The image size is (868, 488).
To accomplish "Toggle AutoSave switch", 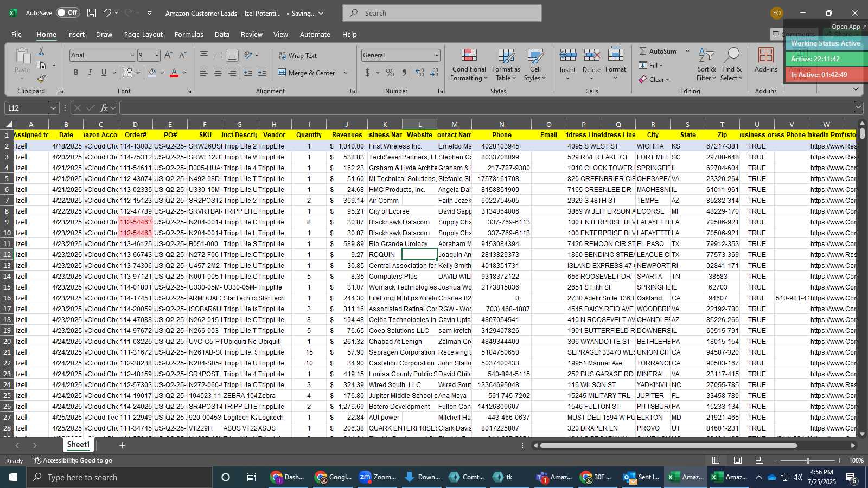I will (x=68, y=12).
